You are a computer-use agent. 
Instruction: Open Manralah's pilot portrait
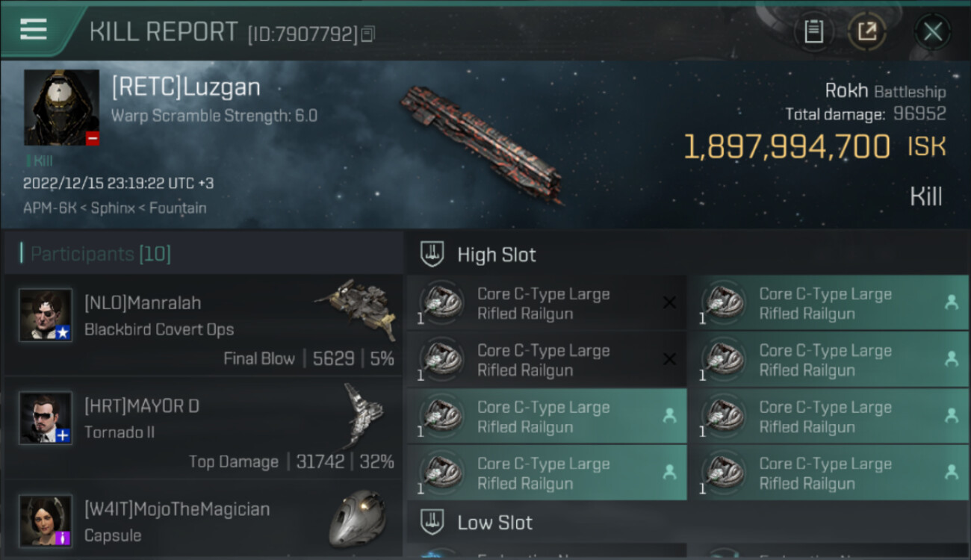coord(46,315)
